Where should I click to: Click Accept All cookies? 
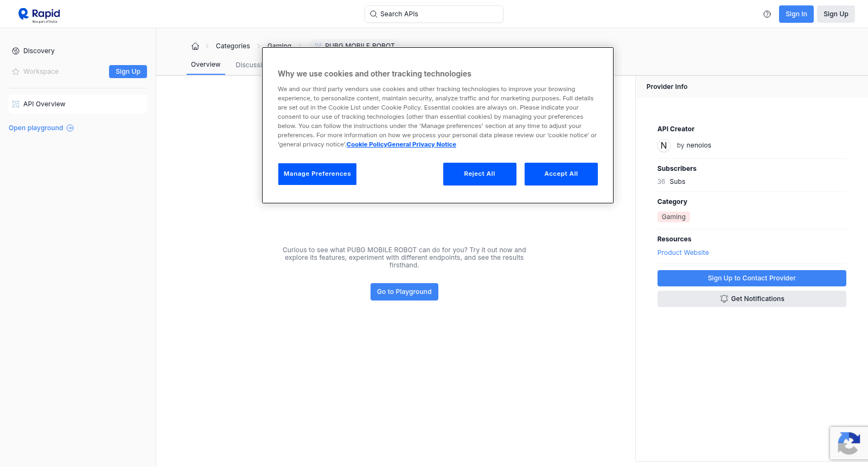tap(561, 174)
